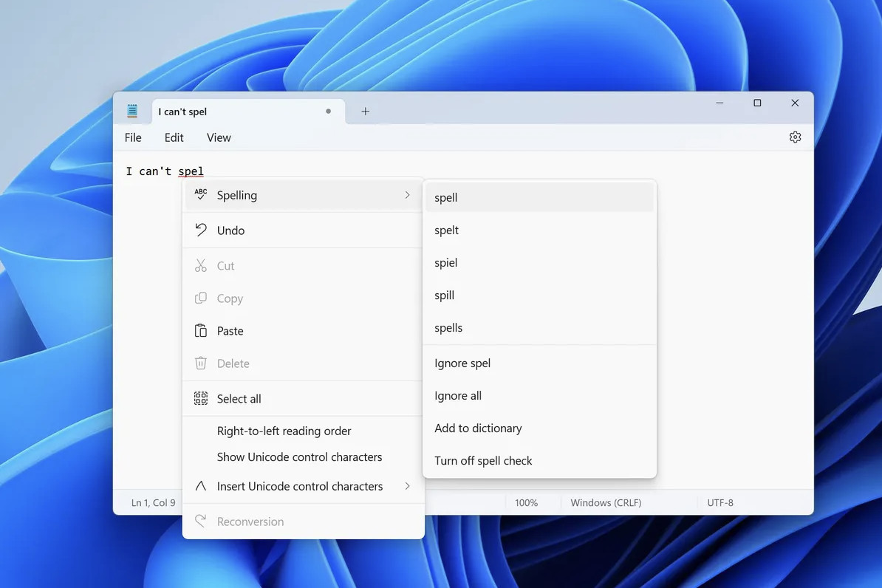
Task: Click the 100% zoom level indicator
Action: point(526,503)
